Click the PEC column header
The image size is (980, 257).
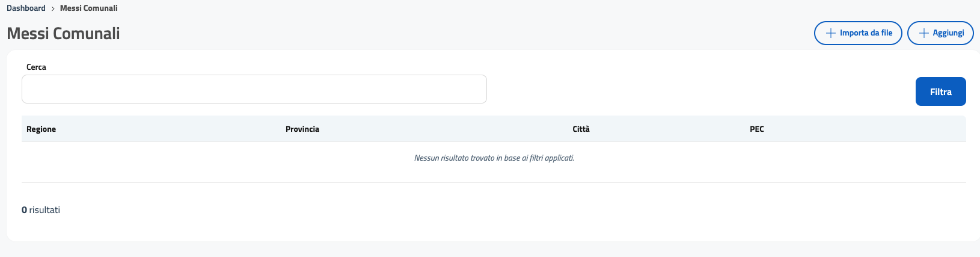[x=756, y=129]
